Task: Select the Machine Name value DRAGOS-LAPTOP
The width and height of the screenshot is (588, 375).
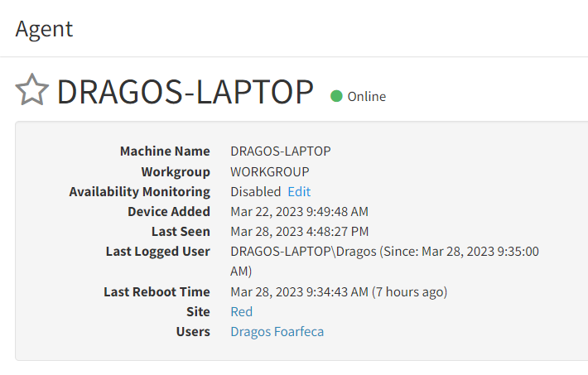Action: click(x=281, y=151)
